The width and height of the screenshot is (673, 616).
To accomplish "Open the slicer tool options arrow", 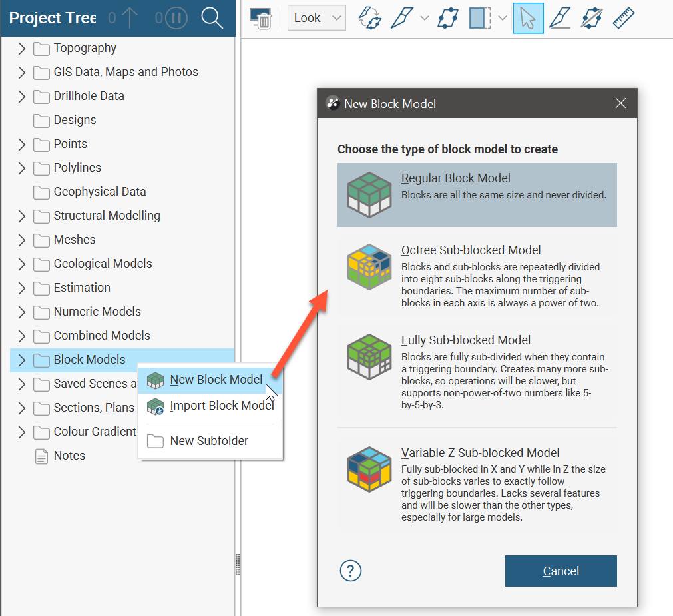I will click(x=424, y=18).
